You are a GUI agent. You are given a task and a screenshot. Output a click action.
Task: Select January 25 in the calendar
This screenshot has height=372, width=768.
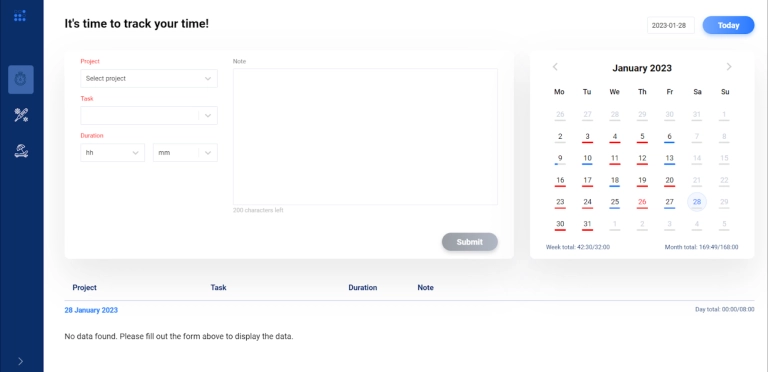[x=615, y=202]
